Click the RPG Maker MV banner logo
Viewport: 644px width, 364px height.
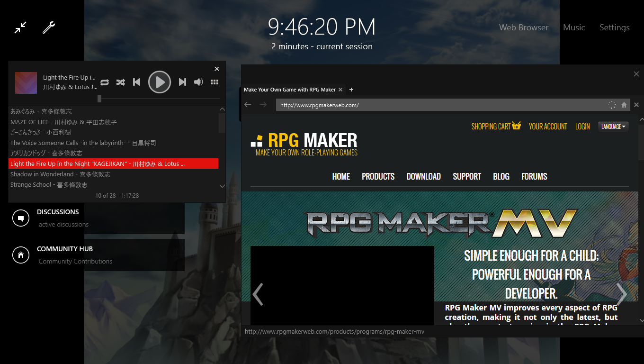click(440, 223)
